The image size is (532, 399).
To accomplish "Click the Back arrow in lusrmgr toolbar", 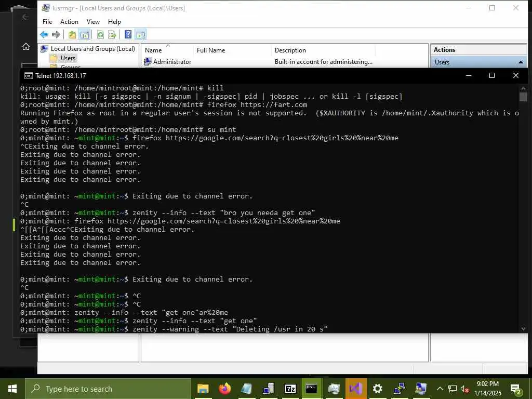I will point(44,35).
